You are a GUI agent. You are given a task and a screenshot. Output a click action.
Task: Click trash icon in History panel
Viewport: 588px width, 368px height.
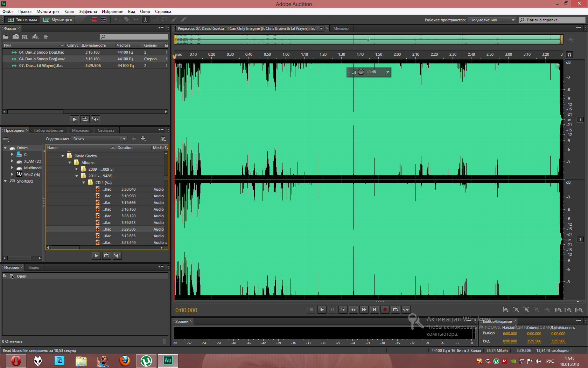tap(164, 341)
